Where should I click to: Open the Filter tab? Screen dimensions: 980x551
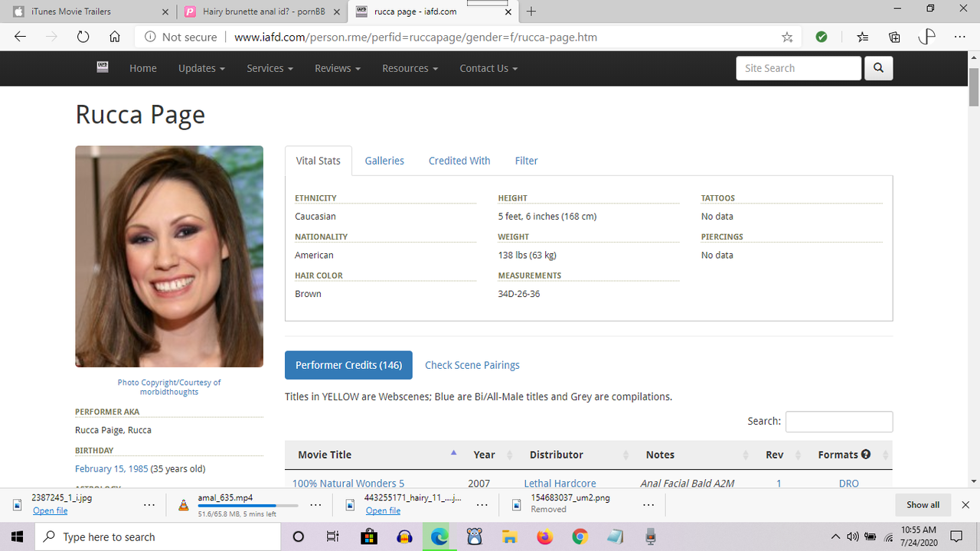526,161
